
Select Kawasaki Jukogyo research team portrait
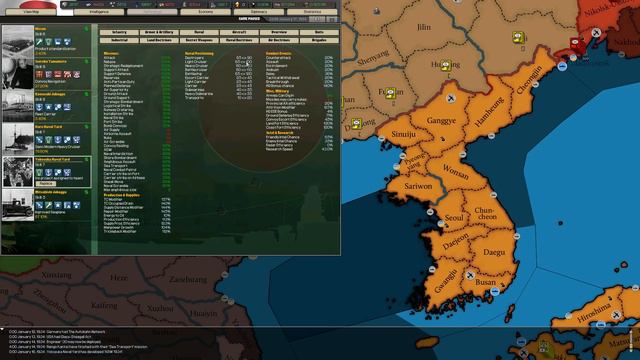[18, 106]
